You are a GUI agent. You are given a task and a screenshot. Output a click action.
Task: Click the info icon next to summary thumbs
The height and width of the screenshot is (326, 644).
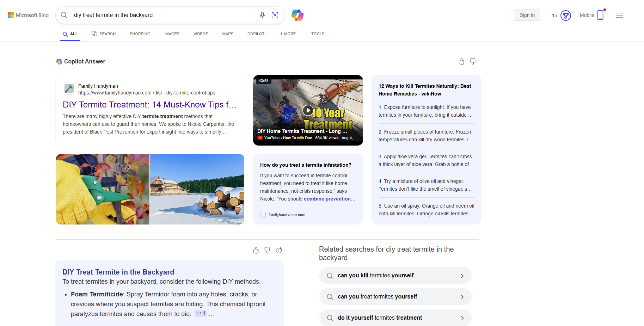(x=279, y=250)
